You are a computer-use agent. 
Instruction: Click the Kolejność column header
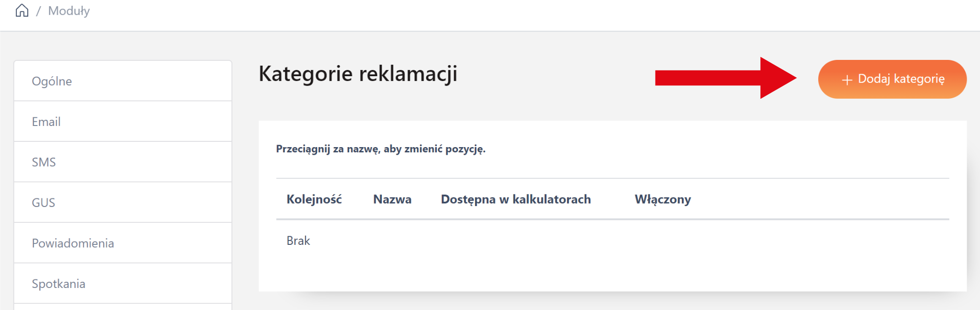[314, 199]
